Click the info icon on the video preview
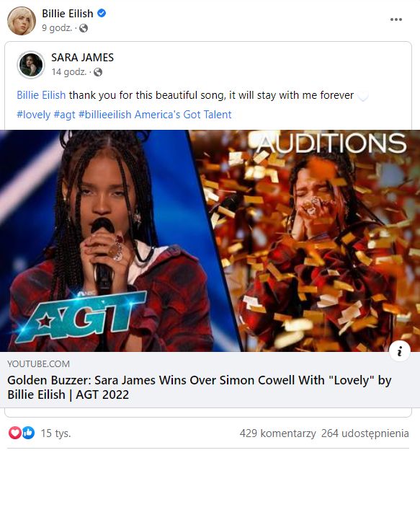The width and height of the screenshot is (420, 507). coord(400,351)
